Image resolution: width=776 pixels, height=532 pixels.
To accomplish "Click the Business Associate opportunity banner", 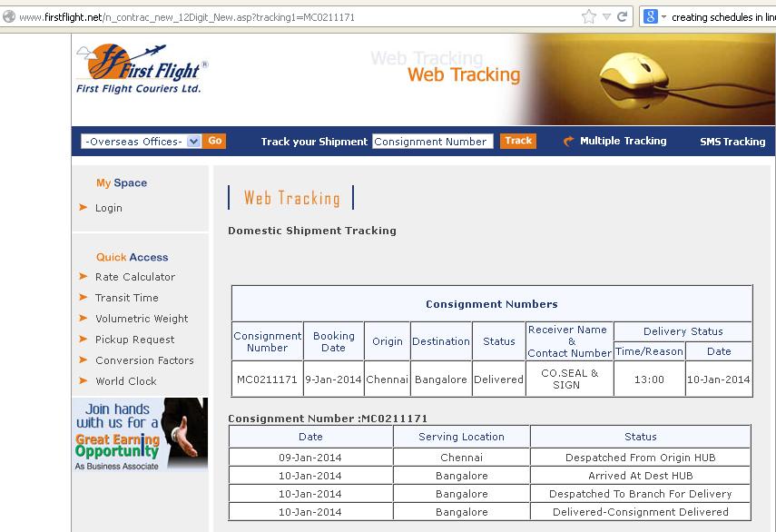I will pyautogui.click(x=140, y=435).
